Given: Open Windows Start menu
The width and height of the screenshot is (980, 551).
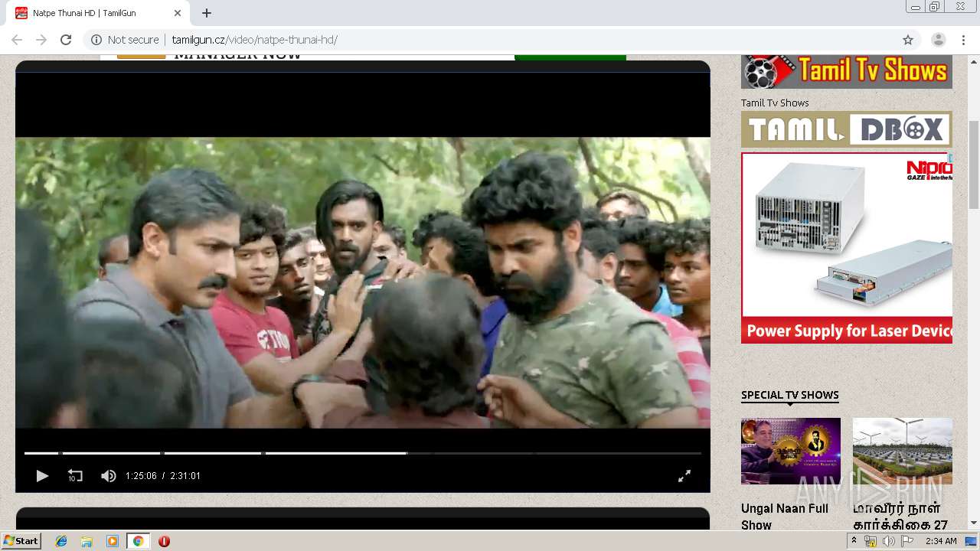Looking at the screenshot, I should coord(21,541).
